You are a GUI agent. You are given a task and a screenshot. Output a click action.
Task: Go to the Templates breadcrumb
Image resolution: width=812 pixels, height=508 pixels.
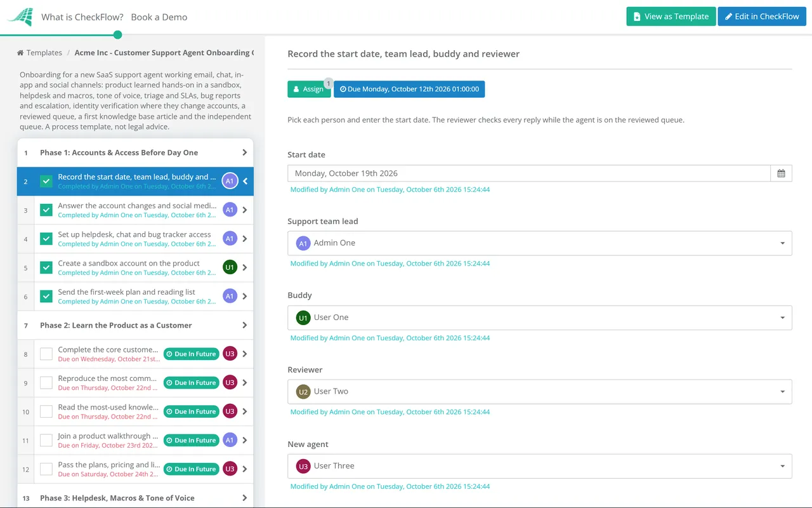(x=44, y=53)
